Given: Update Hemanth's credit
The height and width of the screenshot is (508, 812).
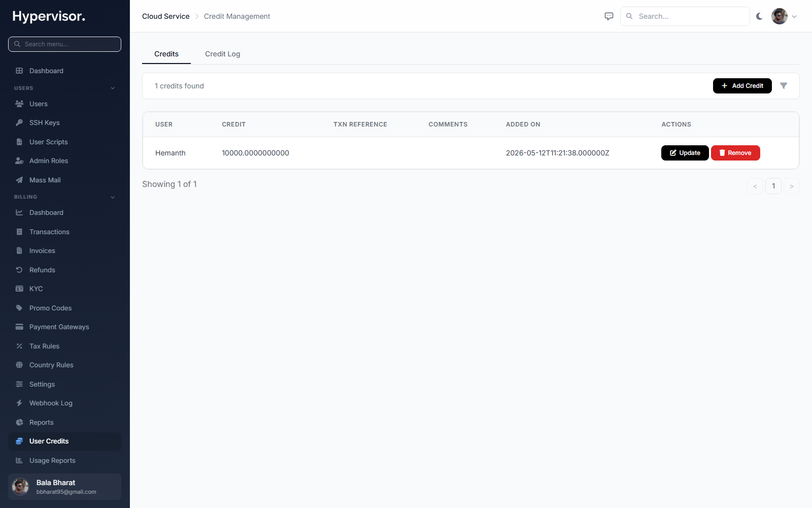Looking at the screenshot, I should [685, 153].
